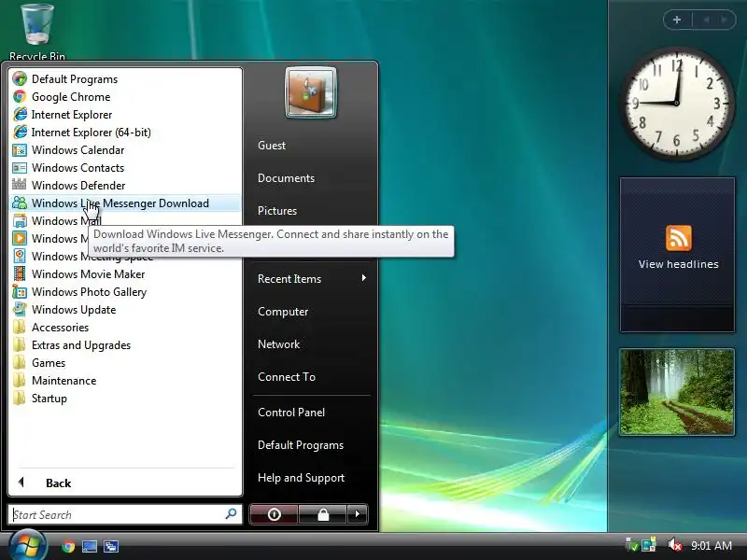Open Help and Support
Viewport: 747px width, 560px height.
(301, 478)
